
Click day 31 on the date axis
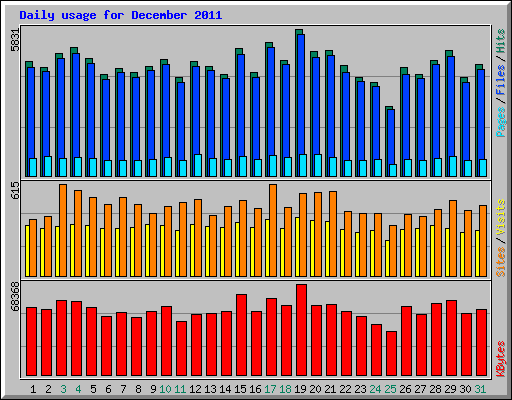tap(480, 389)
